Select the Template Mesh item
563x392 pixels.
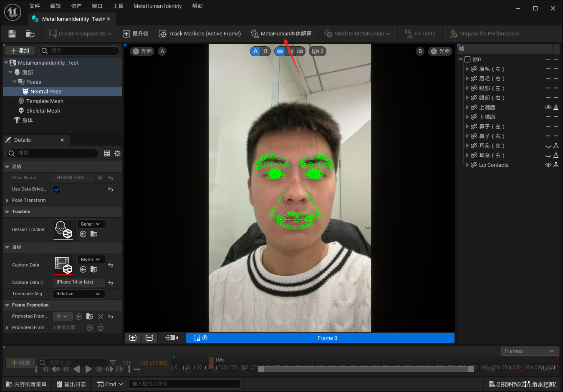point(45,101)
